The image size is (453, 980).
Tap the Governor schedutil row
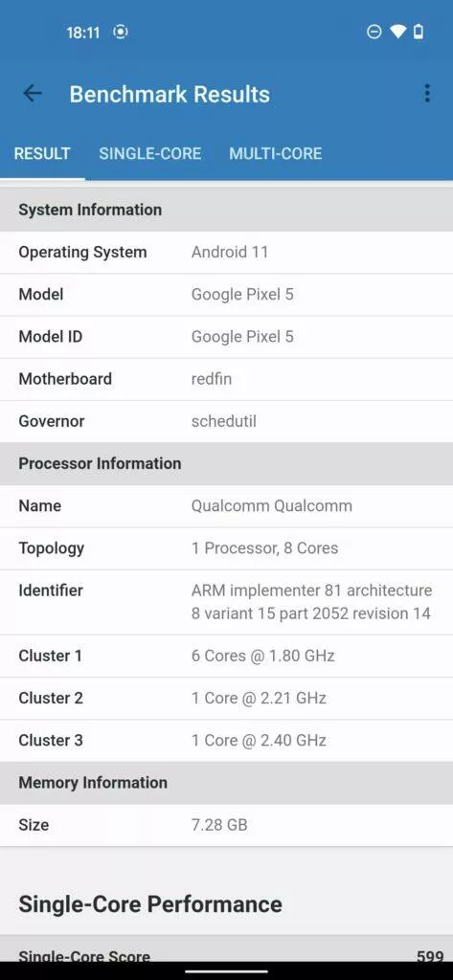(226, 421)
